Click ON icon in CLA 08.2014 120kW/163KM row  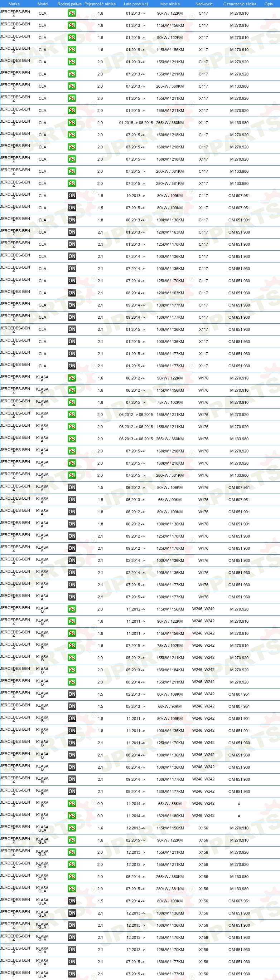tap(72, 293)
